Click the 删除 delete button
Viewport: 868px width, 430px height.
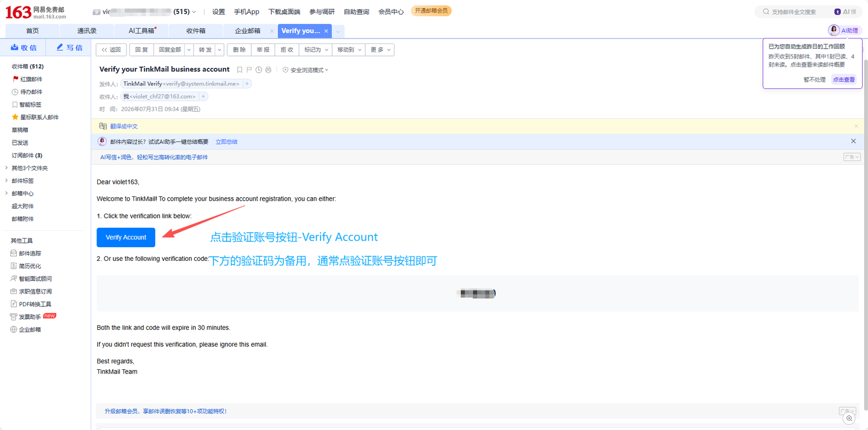[239, 50]
